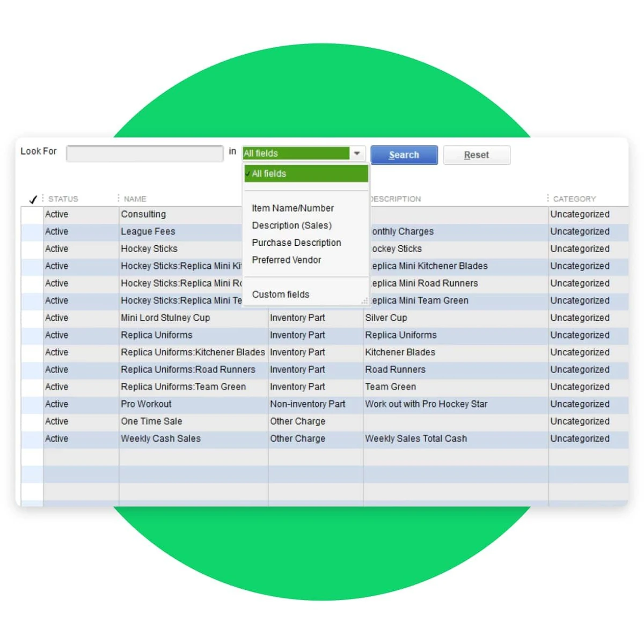Click the Reset button

[x=477, y=155]
